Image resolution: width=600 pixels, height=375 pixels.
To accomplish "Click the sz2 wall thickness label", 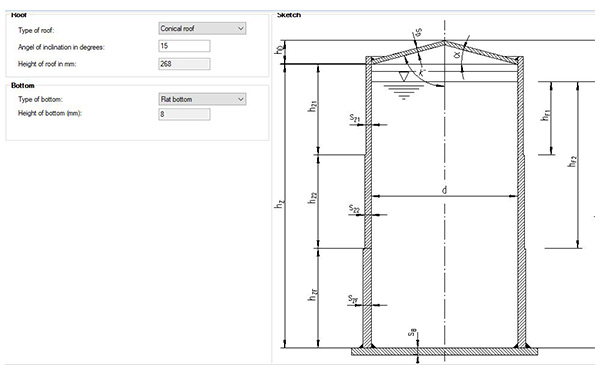I will click(354, 208).
